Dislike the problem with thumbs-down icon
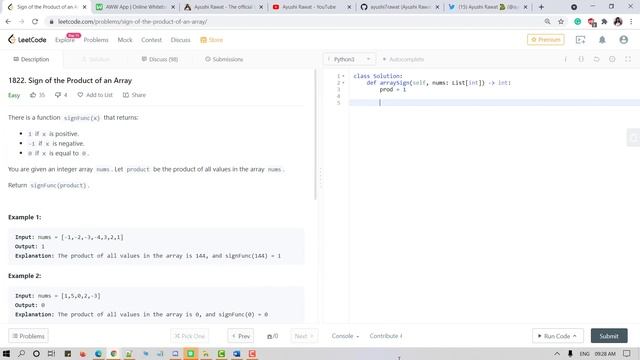Image resolution: width=640 pixels, height=360 pixels. [x=58, y=95]
